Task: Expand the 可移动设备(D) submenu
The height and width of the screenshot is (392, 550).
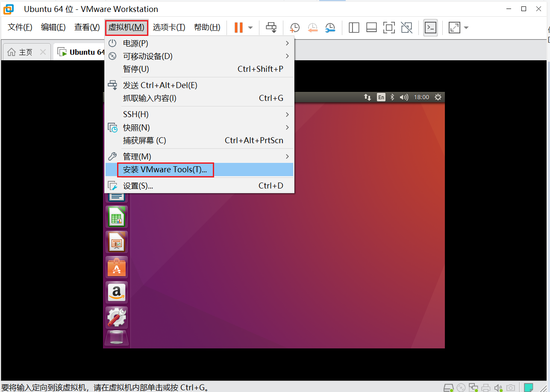Action: tap(199, 56)
